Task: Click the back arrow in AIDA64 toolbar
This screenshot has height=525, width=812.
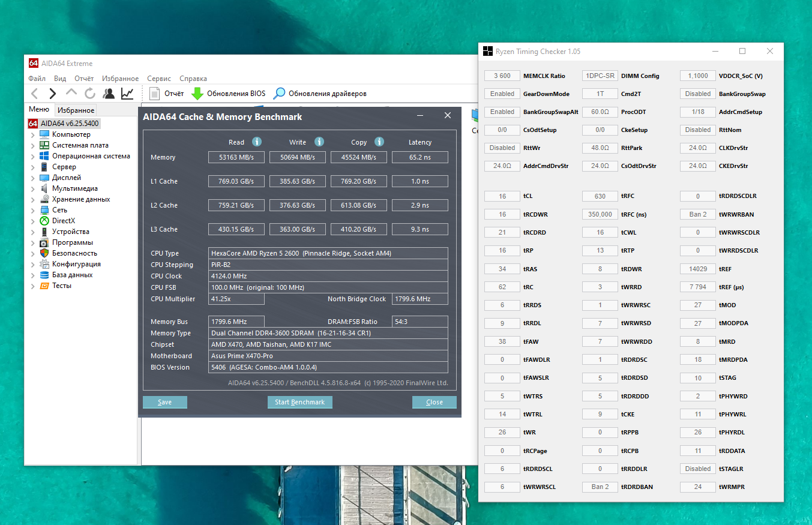Action: (x=35, y=94)
